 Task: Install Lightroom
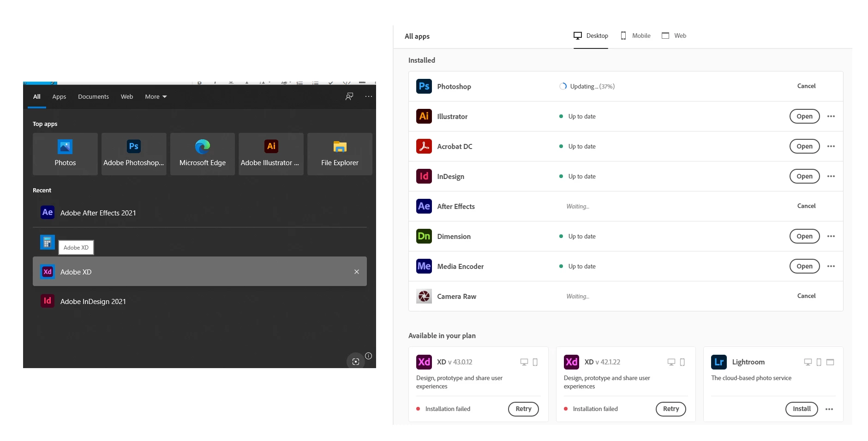coord(802,409)
